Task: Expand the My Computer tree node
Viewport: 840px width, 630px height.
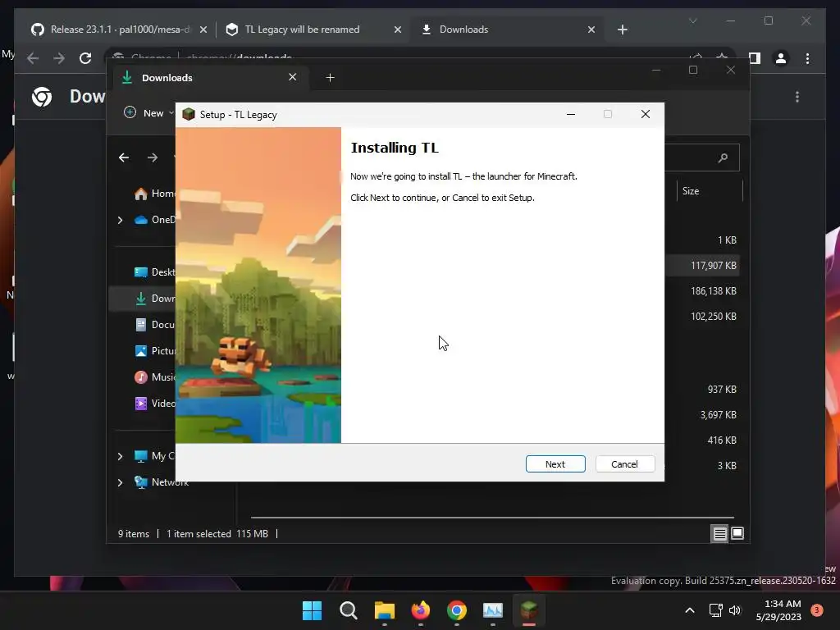Action: click(120, 456)
